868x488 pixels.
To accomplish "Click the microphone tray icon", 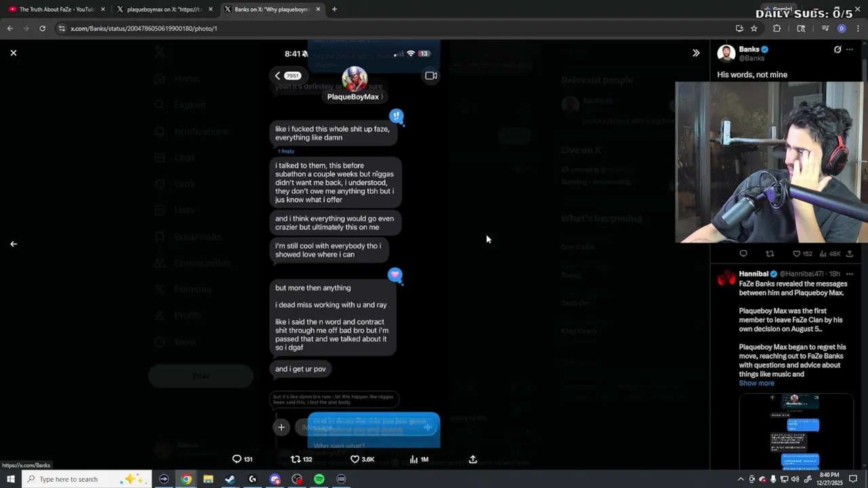I will 773,479.
